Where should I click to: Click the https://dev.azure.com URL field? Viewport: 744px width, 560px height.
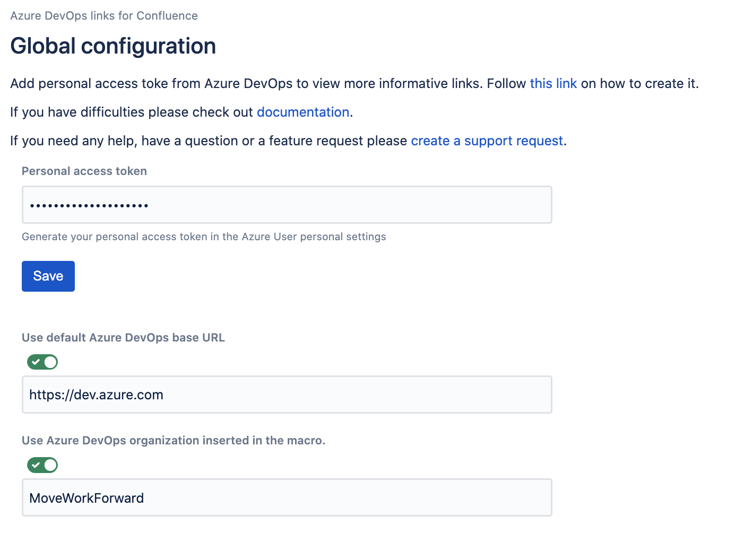pos(287,395)
